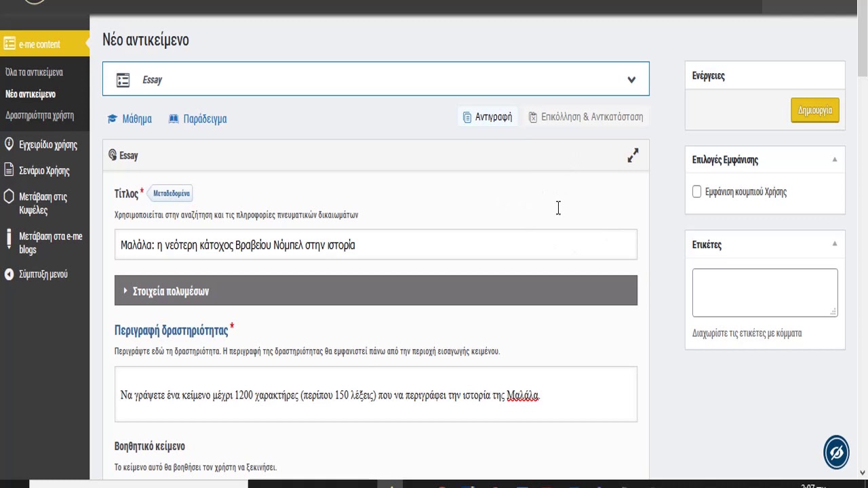Viewport: 868px width, 488px height.
Task: Click the Essay section header icon
Action: [x=113, y=155]
